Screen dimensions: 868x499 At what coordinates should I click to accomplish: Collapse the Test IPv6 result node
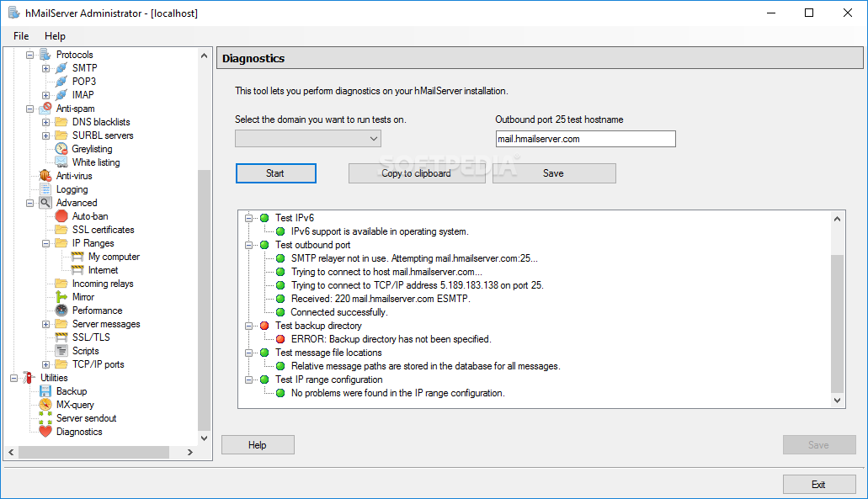coord(248,218)
